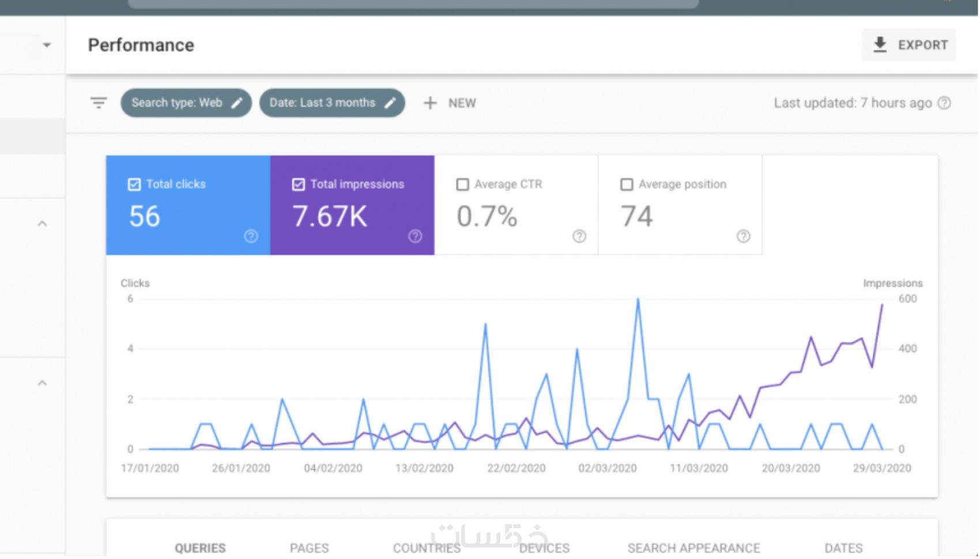This screenshot has height=559, width=980.
Task: Edit the Search type: Web filter pencil
Action: click(237, 103)
